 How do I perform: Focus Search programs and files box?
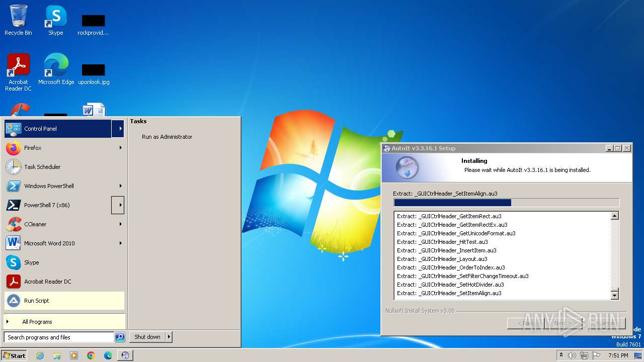tap(59, 337)
